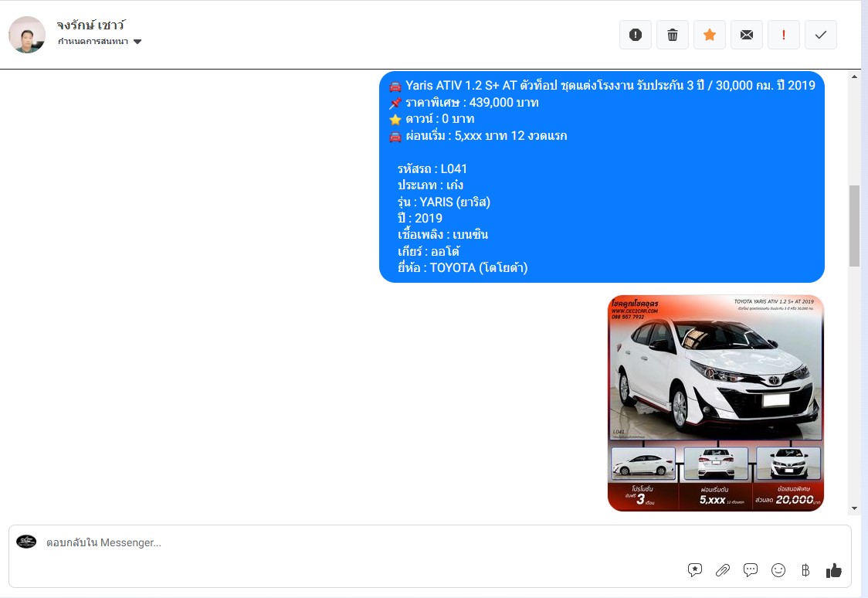Open the emoji picker smiley icon
The width and height of the screenshot is (868, 598).
(x=778, y=569)
